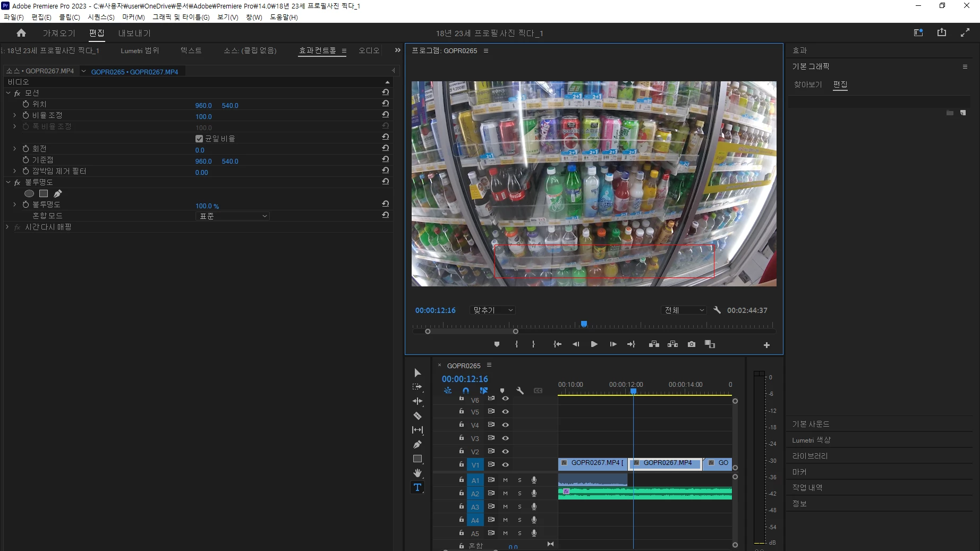Collapse the Opacity effect section
Viewport: 980px width, 551px height.
point(8,182)
